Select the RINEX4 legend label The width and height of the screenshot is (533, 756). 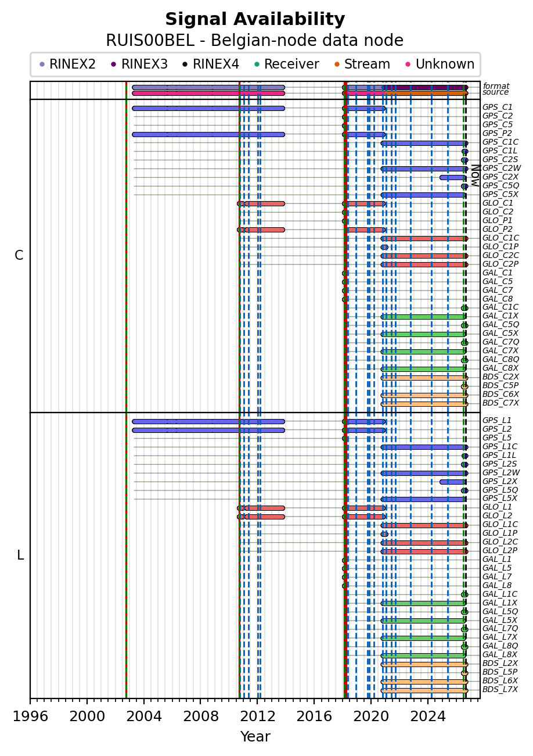pos(216,65)
